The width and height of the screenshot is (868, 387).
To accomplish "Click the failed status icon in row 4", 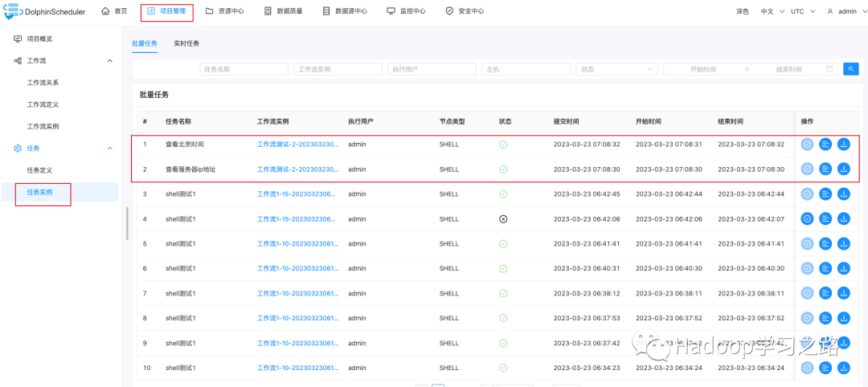I will click(503, 219).
